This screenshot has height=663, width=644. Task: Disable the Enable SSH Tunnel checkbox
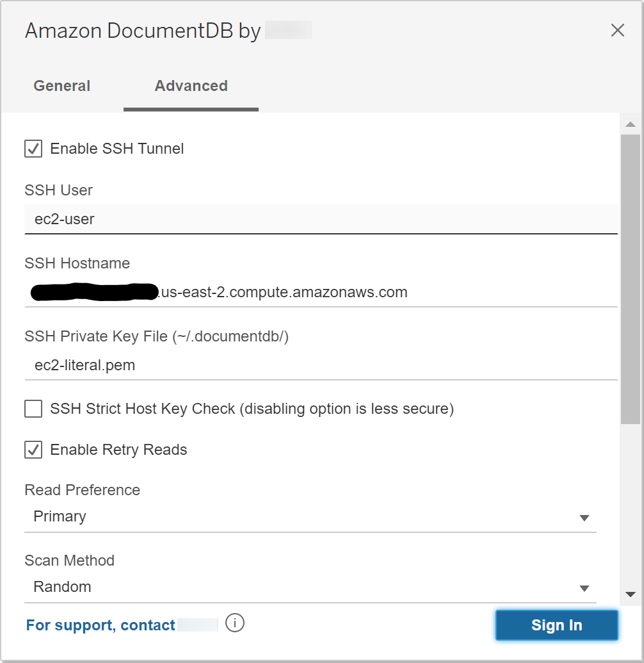coord(33,149)
